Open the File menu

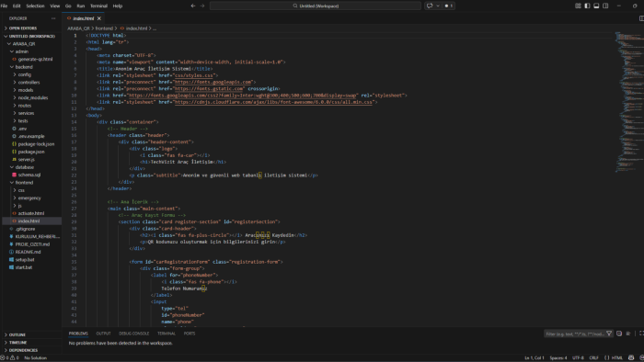pyautogui.click(x=4, y=6)
